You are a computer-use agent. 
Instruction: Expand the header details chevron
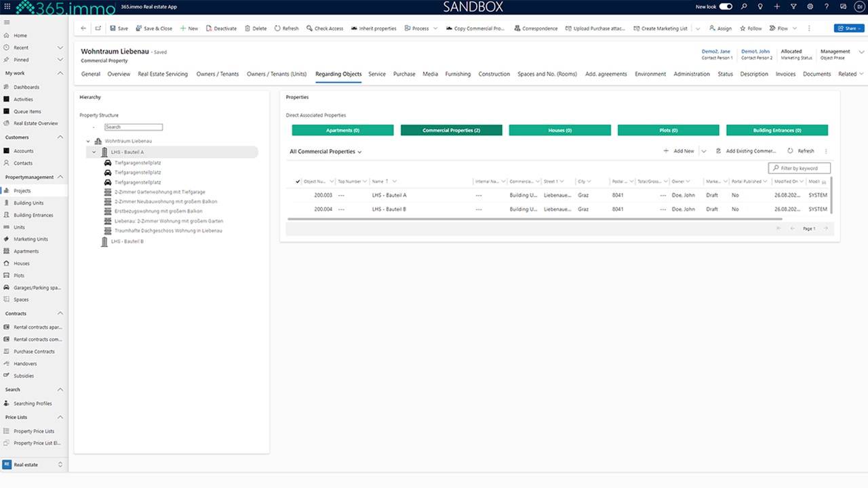(x=862, y=52)
